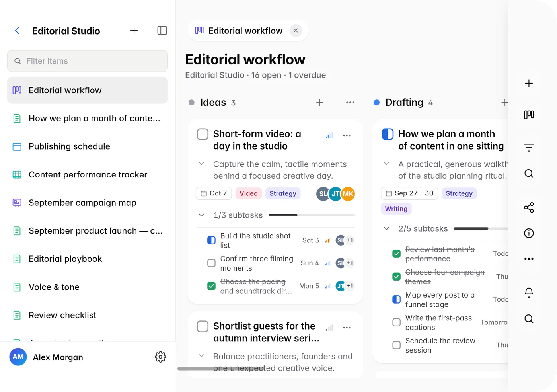The width and height of the screenshot is (557, 392).
Task: Click the horizontal scrollbar under the board
Action: (221, 369)
